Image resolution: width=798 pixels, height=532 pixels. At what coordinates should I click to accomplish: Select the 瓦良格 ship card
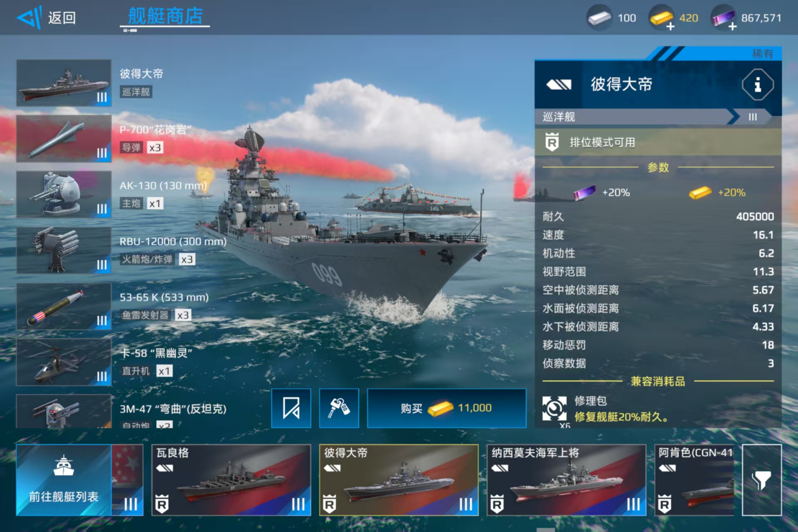tap(232, 480)
